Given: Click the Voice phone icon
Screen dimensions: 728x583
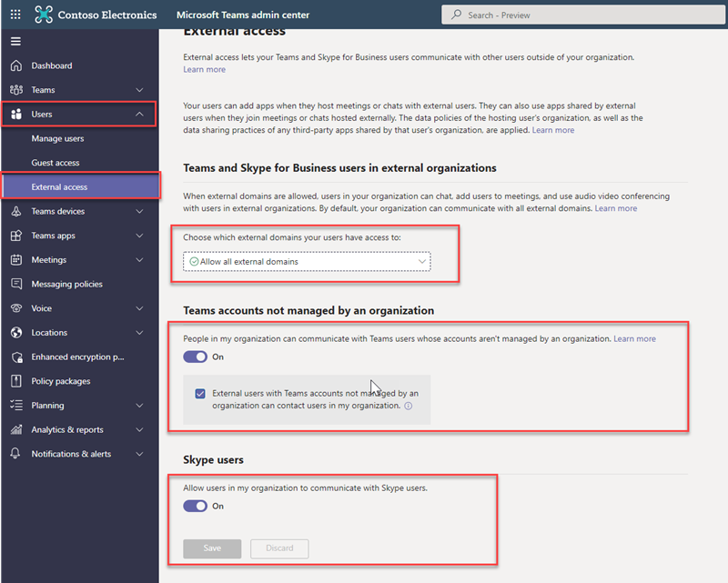Looking at the screenshot, I should 16,308.
